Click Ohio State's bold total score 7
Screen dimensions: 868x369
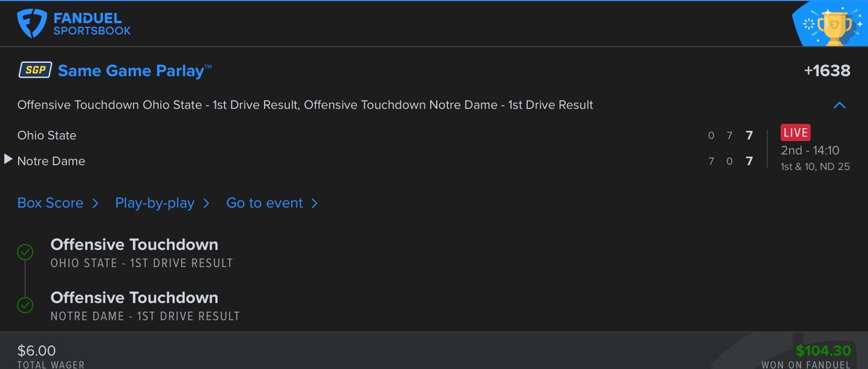[749, 135]
